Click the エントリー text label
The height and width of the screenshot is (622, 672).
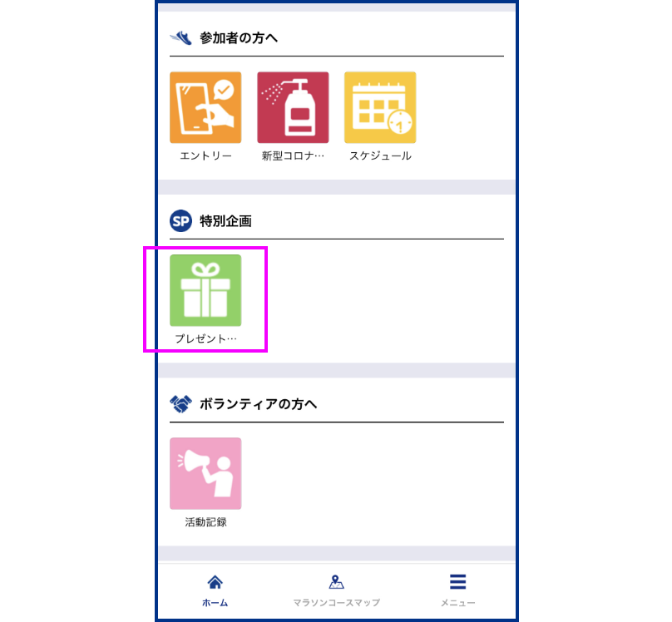pyautogui.click(x=205, y=156)
